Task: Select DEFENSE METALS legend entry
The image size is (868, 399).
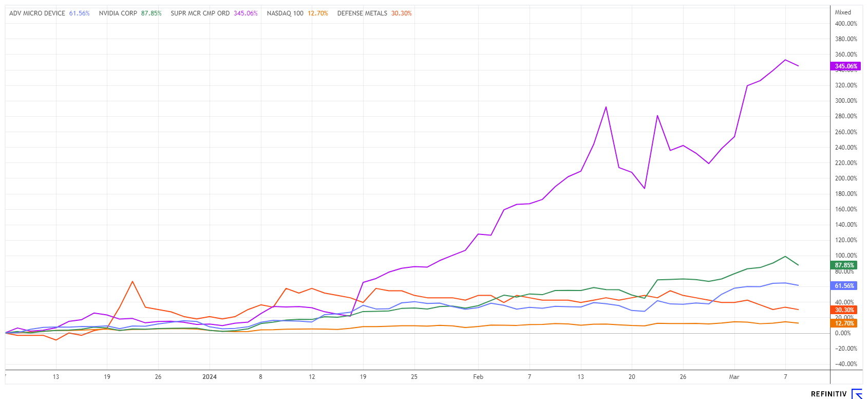Action: point(362,13)
